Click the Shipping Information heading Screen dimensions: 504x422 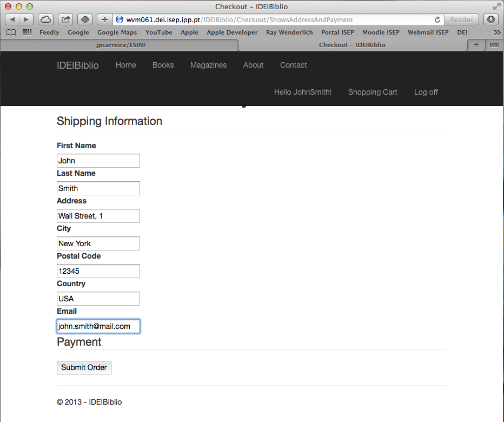[x=109, y=121]
